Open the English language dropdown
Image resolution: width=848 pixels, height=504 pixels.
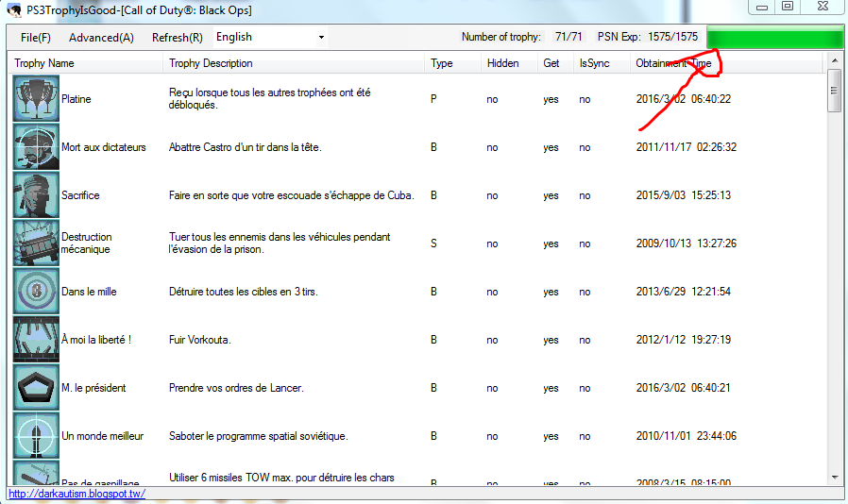(270, 37)
